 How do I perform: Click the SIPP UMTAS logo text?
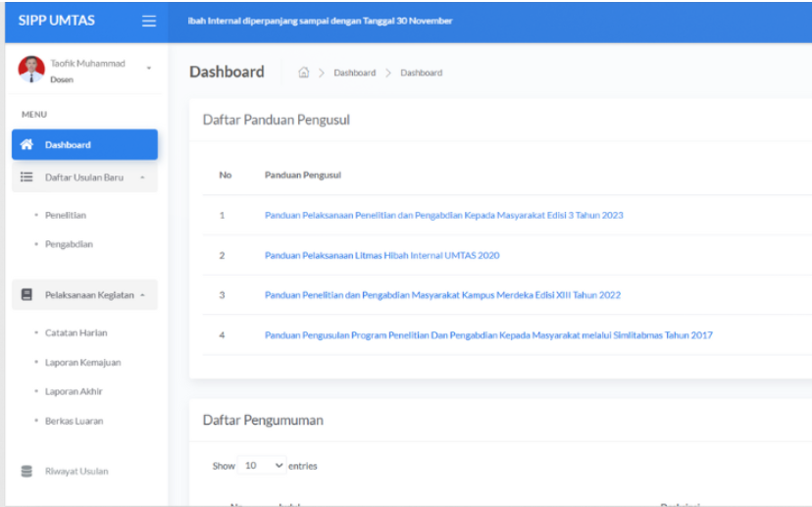tap(57, 21)
